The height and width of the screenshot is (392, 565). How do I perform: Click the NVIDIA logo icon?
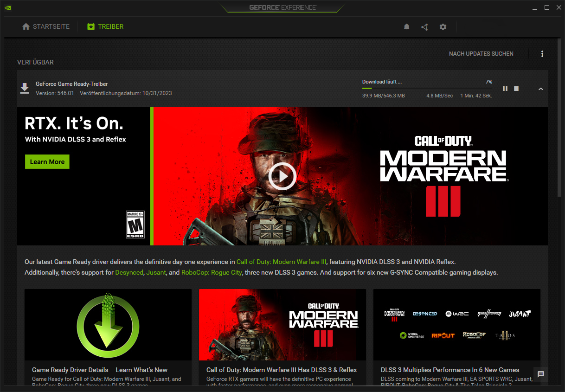coord(7,7)
